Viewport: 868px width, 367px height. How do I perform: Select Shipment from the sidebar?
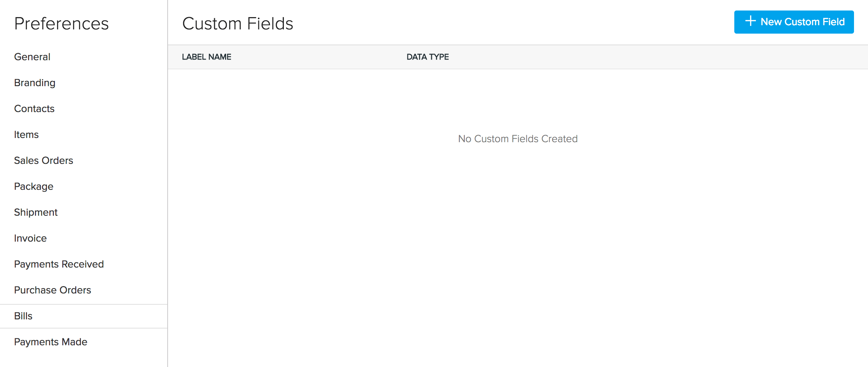coord(36,212)
